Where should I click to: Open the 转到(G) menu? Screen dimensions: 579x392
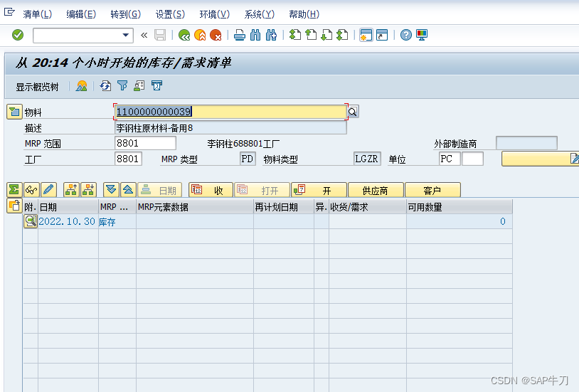pyautogui.click(x=126, y=14)
